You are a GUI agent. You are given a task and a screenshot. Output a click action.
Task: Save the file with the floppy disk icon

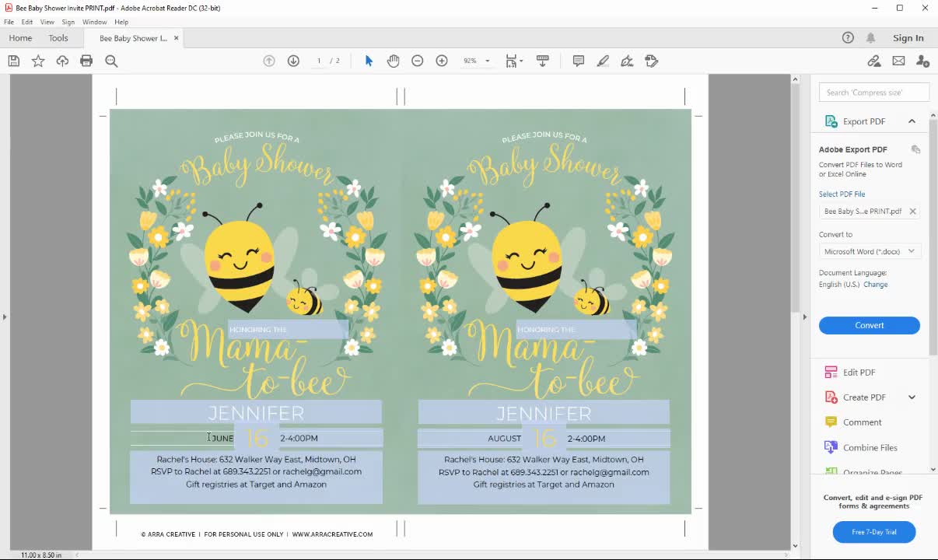tap(13, 61)
